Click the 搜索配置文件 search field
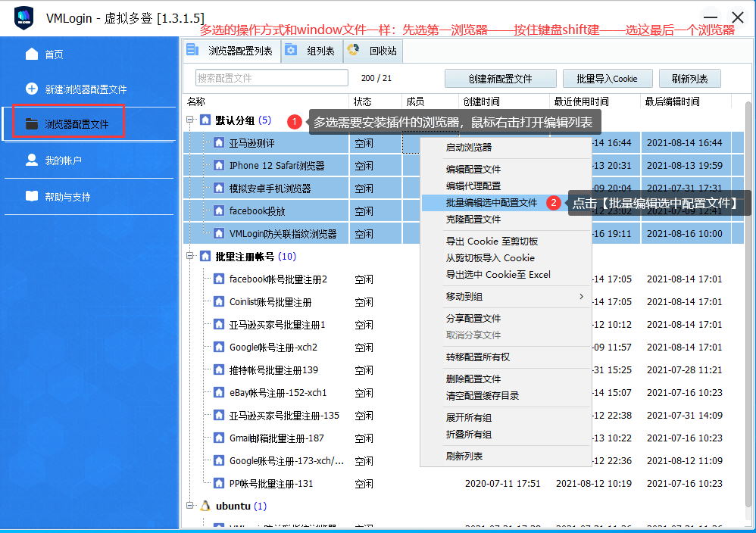The width and height of the screenshot is (756, 533). (272, 77)
